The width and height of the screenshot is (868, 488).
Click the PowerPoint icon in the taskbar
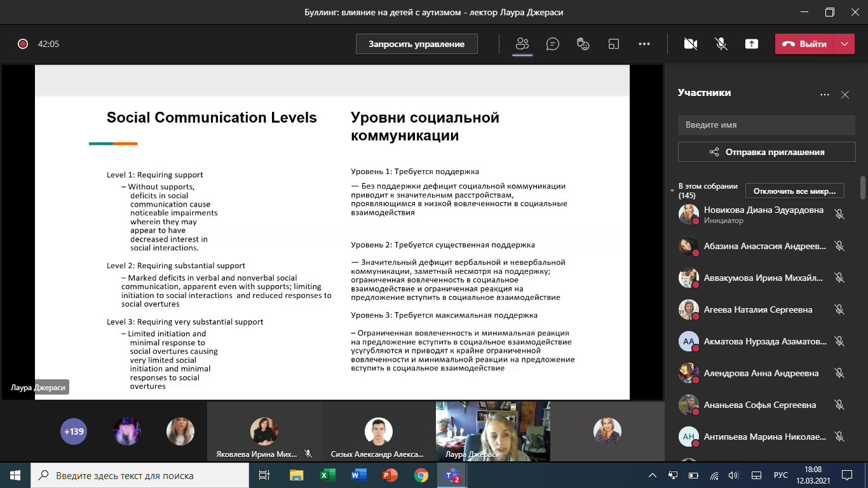[390, 475]
